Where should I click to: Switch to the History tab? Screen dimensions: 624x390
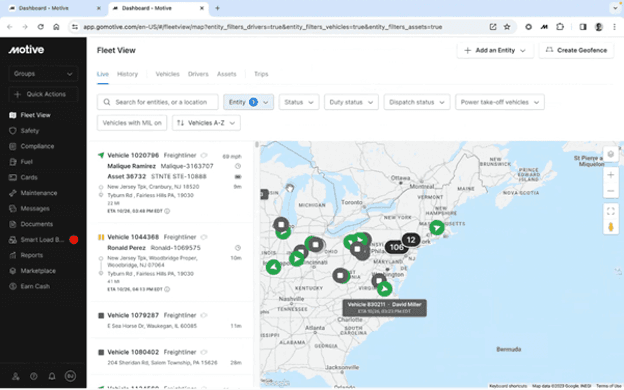[127, 74]
